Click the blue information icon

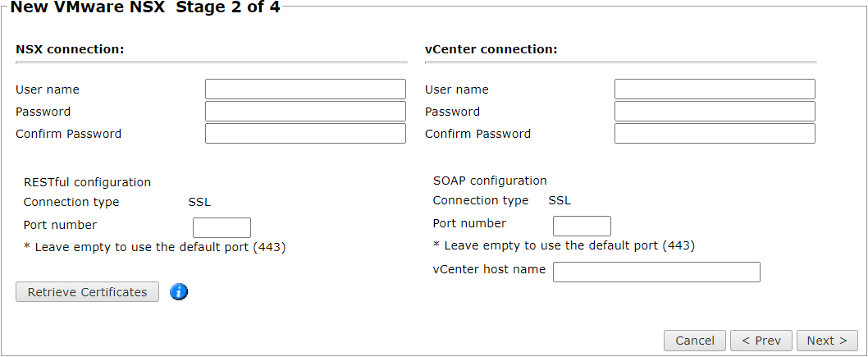point(179,291)
